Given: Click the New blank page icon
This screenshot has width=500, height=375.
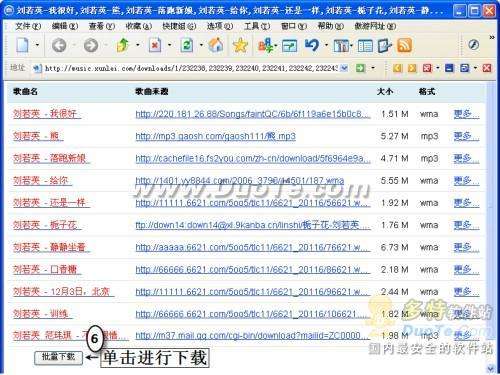Looking at the screenshot, I should click(23, 45).
